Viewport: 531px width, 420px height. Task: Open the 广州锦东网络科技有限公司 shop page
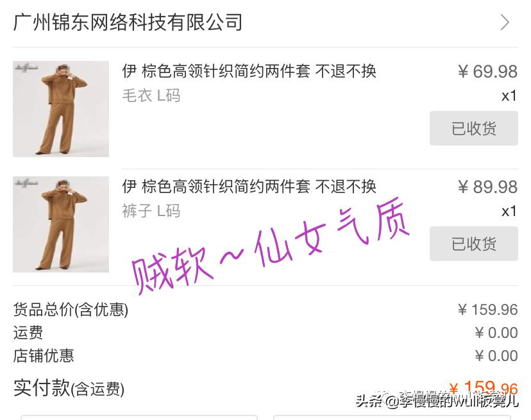(x=128, y=22)
